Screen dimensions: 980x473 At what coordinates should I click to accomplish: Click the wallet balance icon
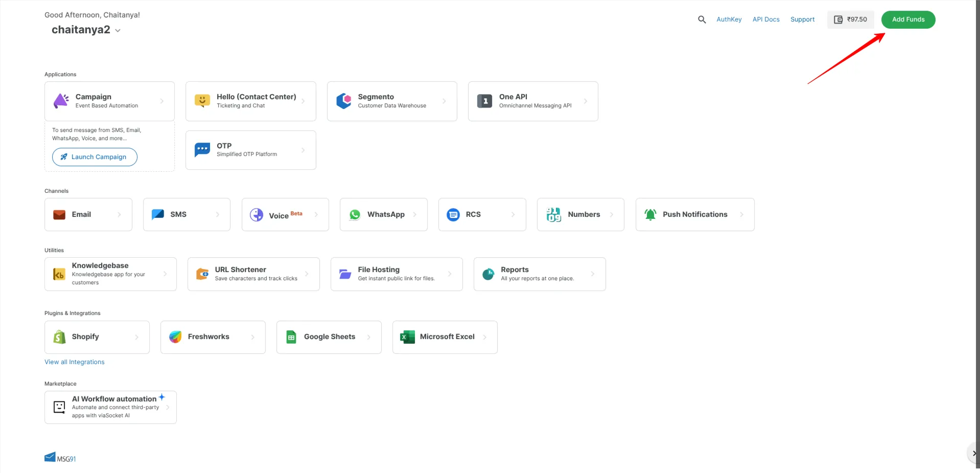click(838, 19)
